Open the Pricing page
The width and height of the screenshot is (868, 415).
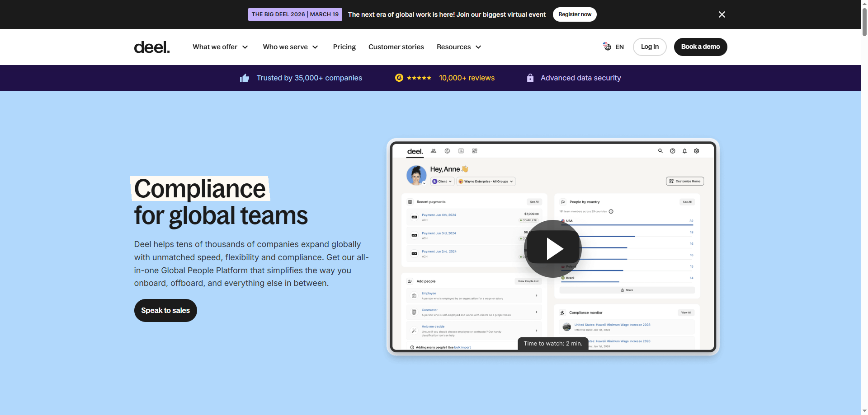tap(344, 47)
